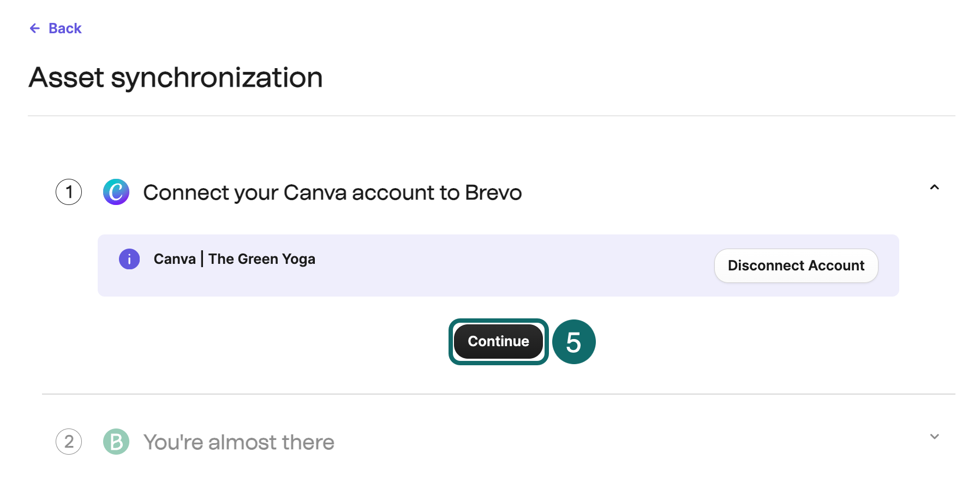980x495 pixels.
Task: Click the "Asset synchronization" page title
Action: (176, 77)
